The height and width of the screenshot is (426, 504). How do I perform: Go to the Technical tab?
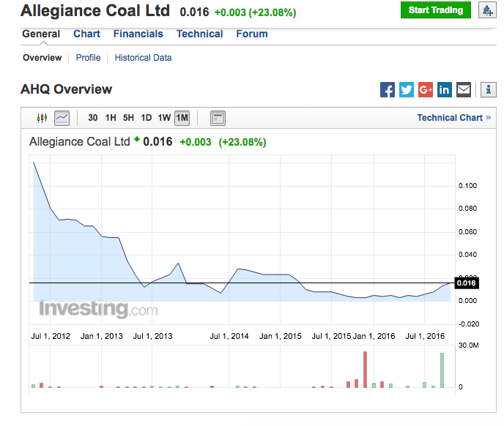199,34
